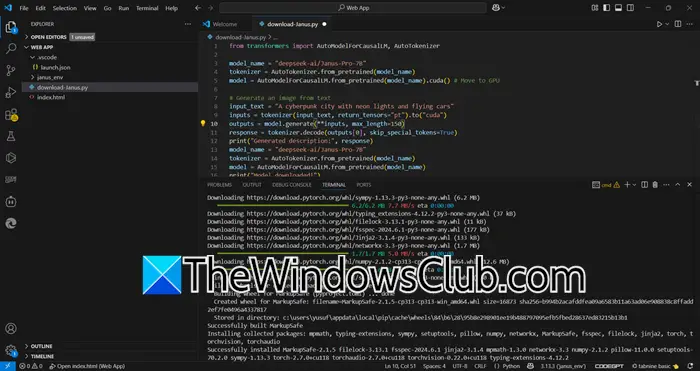Click the Run Python File play icon
Screen dimensions: 700x371
click(659, 24)
